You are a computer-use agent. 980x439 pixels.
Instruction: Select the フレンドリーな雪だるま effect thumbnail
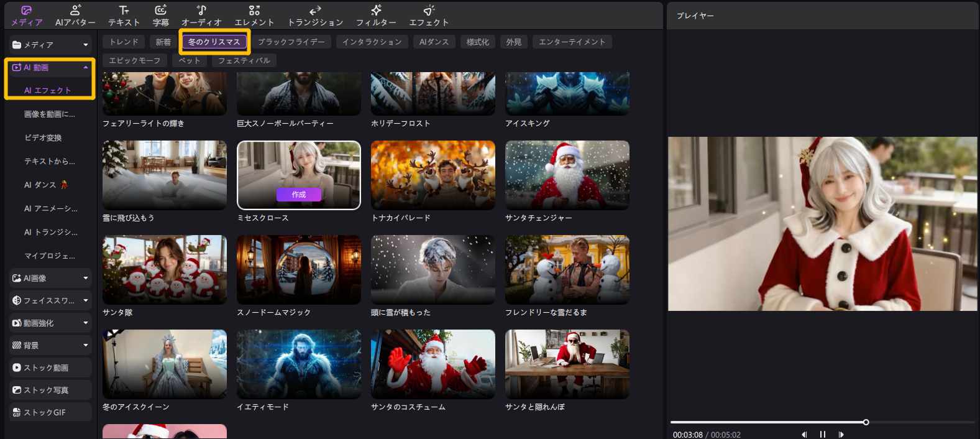pyautogui.click(x=567, y=269)
